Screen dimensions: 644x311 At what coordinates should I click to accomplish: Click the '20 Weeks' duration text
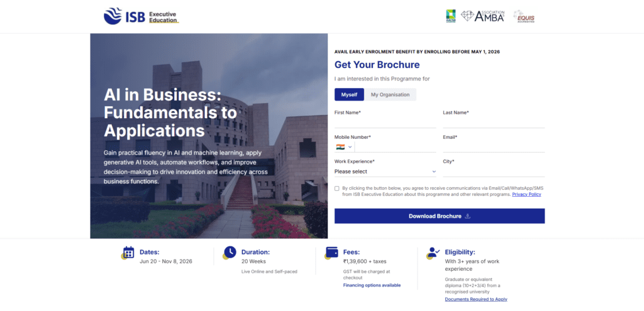coord(253,261)
